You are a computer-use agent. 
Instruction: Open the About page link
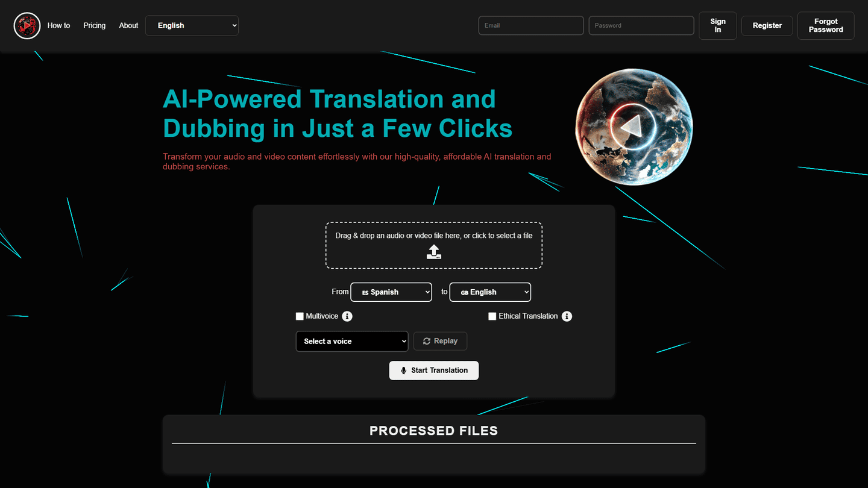128,25
